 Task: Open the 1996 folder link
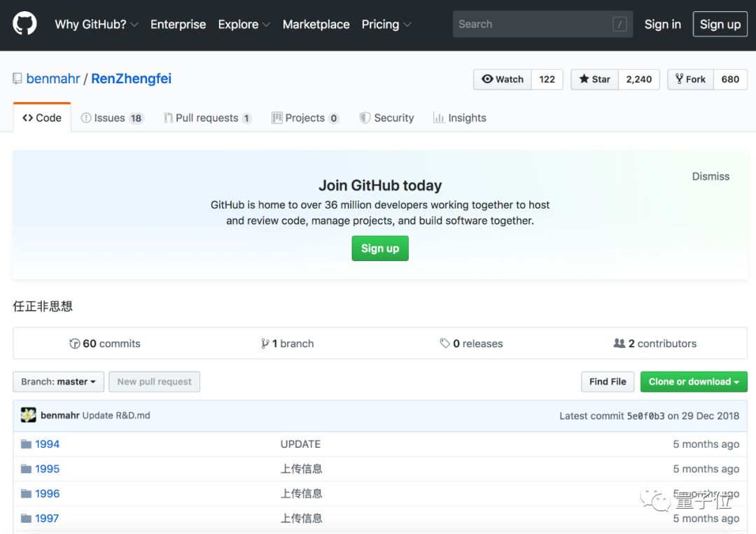click(48, 493)
